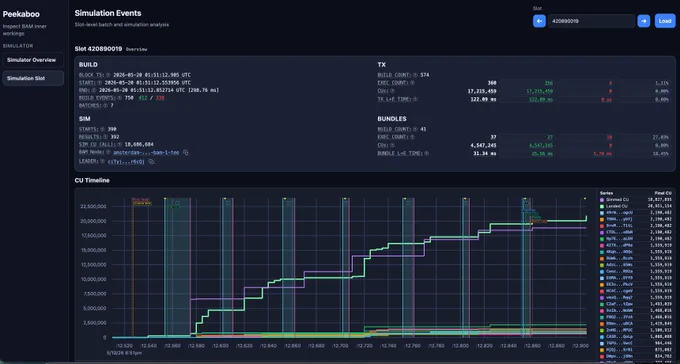This screenshot has height=364, width=680.
Task: Click help icon beside BUNDLES BUILD COUNT
Action: tap(415, 129)
